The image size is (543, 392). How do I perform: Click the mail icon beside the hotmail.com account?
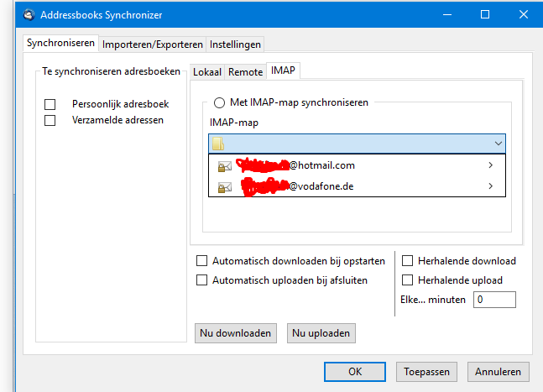[x=224, y=166]
